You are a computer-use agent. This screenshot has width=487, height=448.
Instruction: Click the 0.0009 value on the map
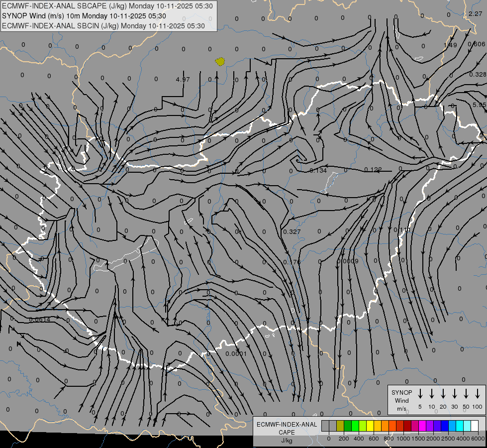pos(348,261)
